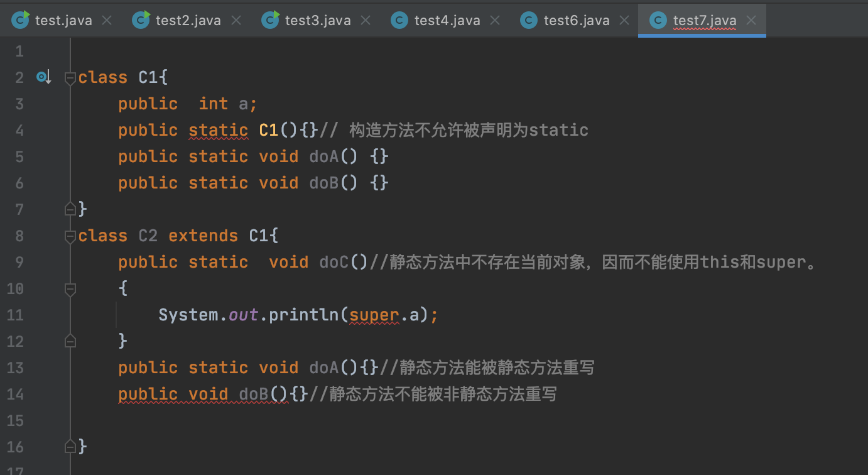Close the test.java tab

[107, 20]
